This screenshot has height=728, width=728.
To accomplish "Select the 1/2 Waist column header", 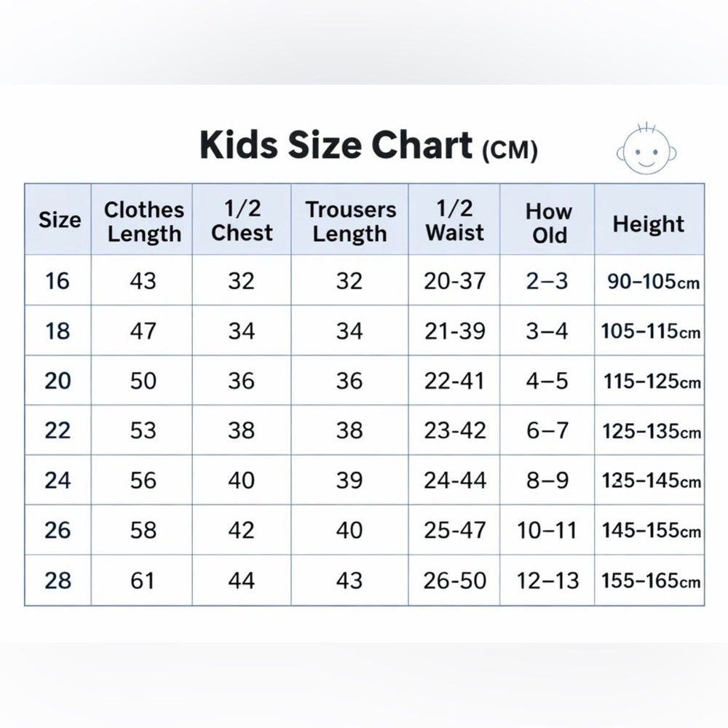I will (454, 221).
